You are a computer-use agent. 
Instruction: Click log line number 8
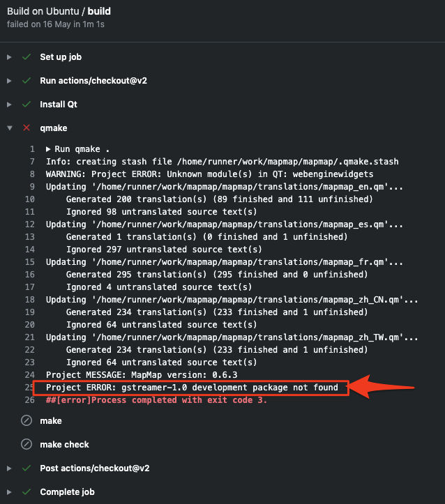32,174
